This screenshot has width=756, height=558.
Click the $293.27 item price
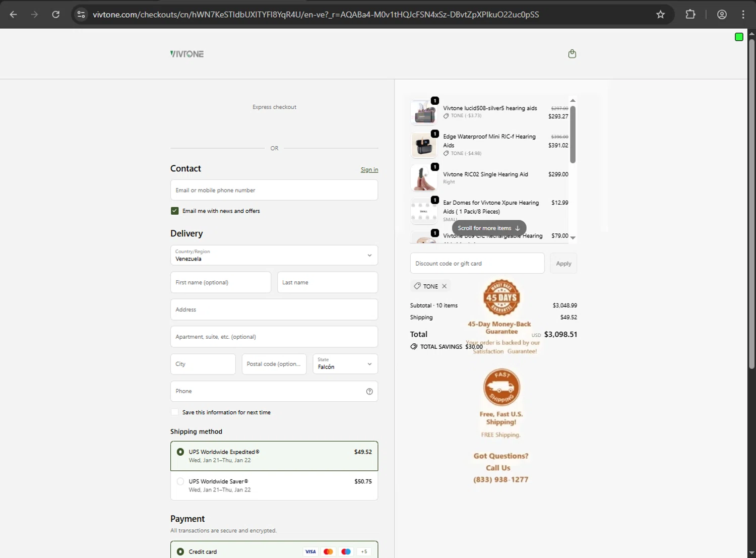tap(558, 116)
